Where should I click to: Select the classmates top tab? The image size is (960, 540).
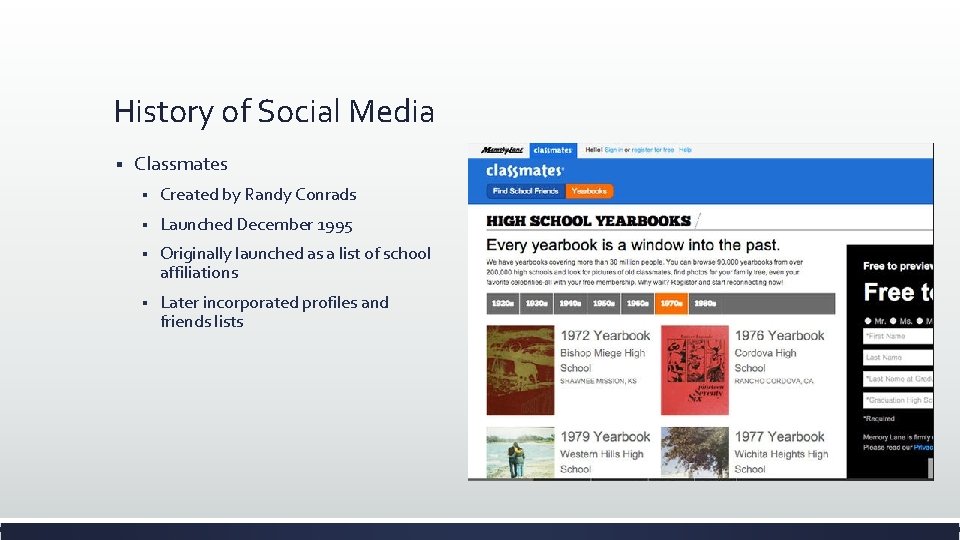pos(553,150)
